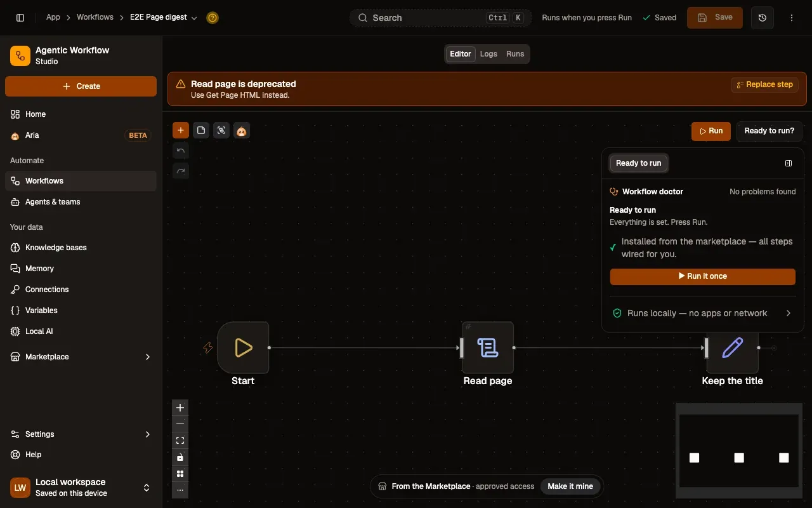Switch to the Logs tab

488,54
